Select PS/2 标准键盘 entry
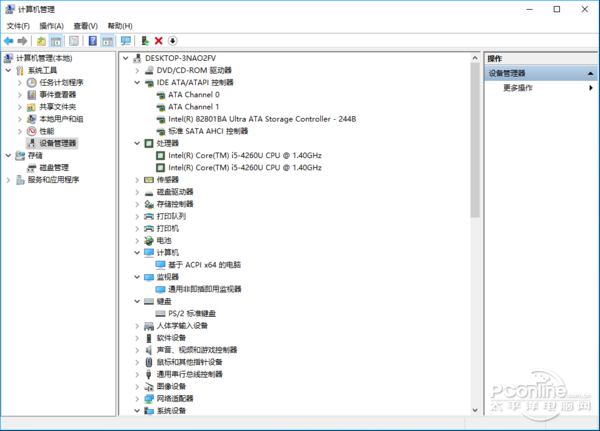The width and height of the screenshot is (600, 431). pos(192,313)
